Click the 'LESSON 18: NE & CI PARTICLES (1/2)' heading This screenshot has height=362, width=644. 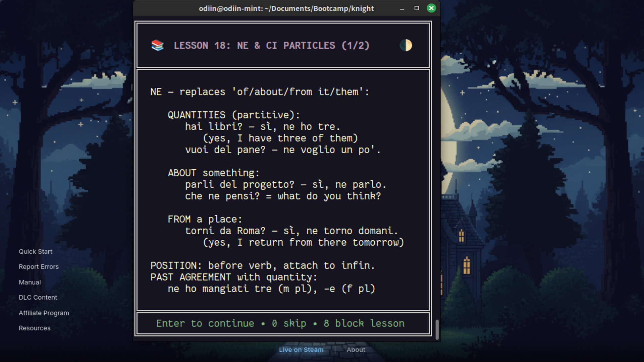coord(272,46)
